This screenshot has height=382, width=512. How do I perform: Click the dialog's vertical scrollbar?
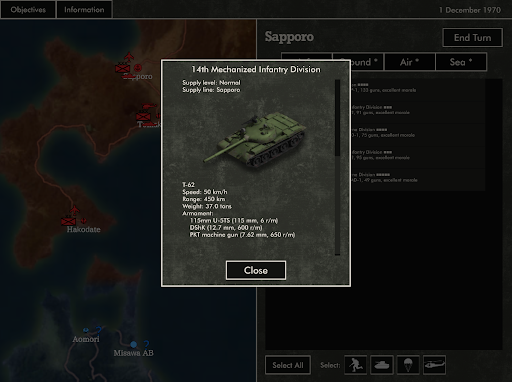point(337,167)
